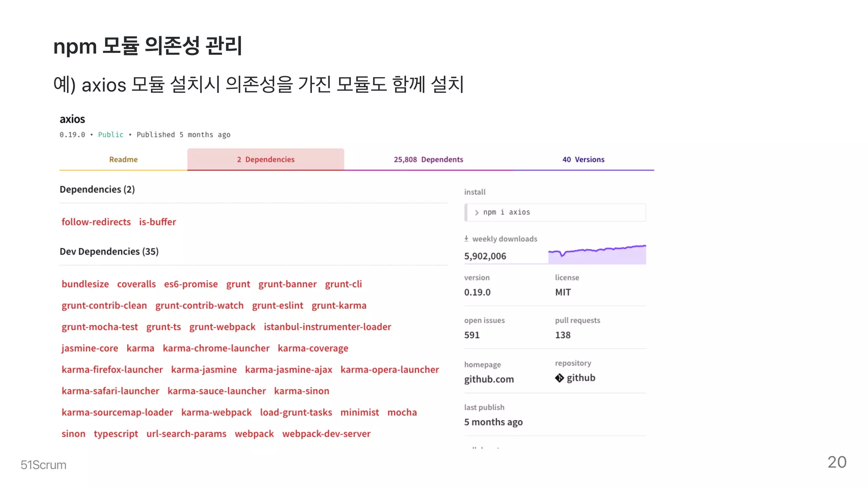The image size is (868, 488).
Task: Click the git repository icon beside github
Action: tap(559, 378)
